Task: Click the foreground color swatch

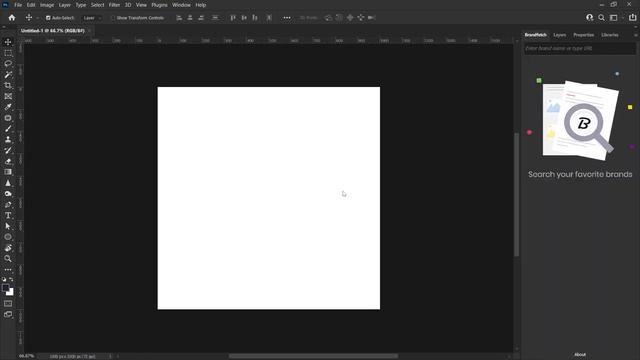Action: pyautogui.click(x=5, y=288)
